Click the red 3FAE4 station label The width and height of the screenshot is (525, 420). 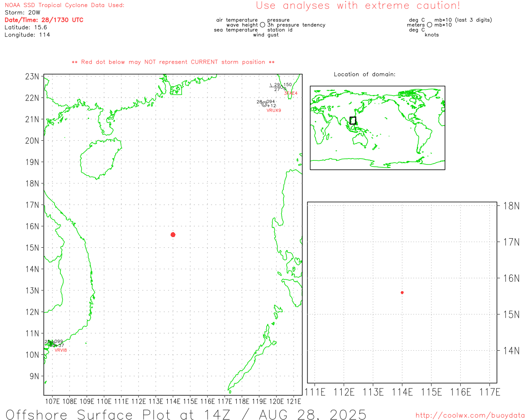(x=291, y=93)
